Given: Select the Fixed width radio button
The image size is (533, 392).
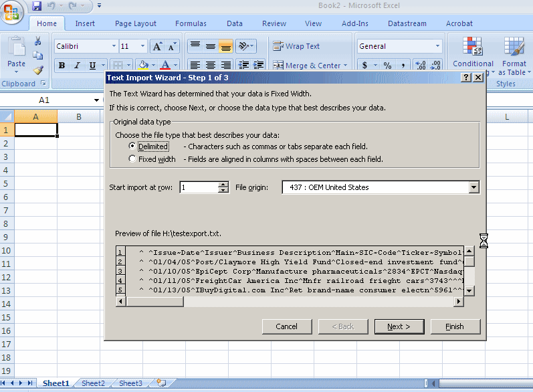Looking at the screenshot, I should [x=132, y=159].
